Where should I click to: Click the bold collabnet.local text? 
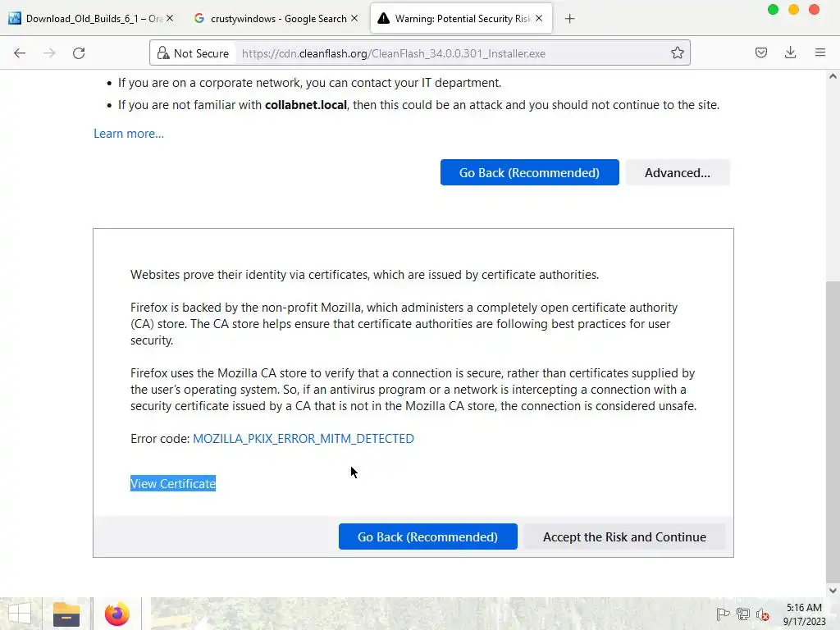click(306, 105)
